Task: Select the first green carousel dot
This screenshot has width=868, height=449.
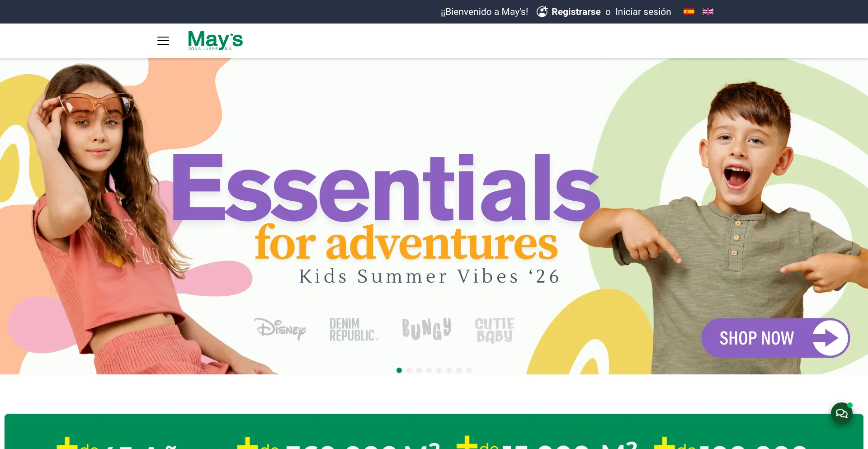Action: click(399, 370)
